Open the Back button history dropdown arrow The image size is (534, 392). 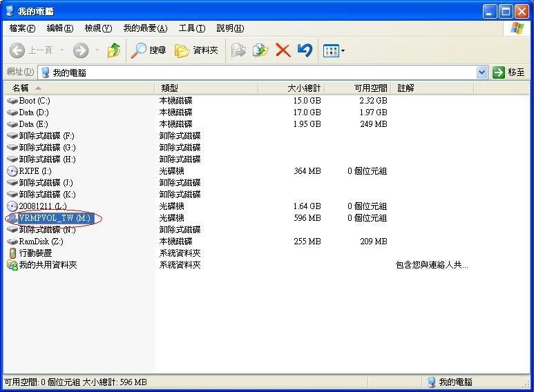(x=61, y=50)
